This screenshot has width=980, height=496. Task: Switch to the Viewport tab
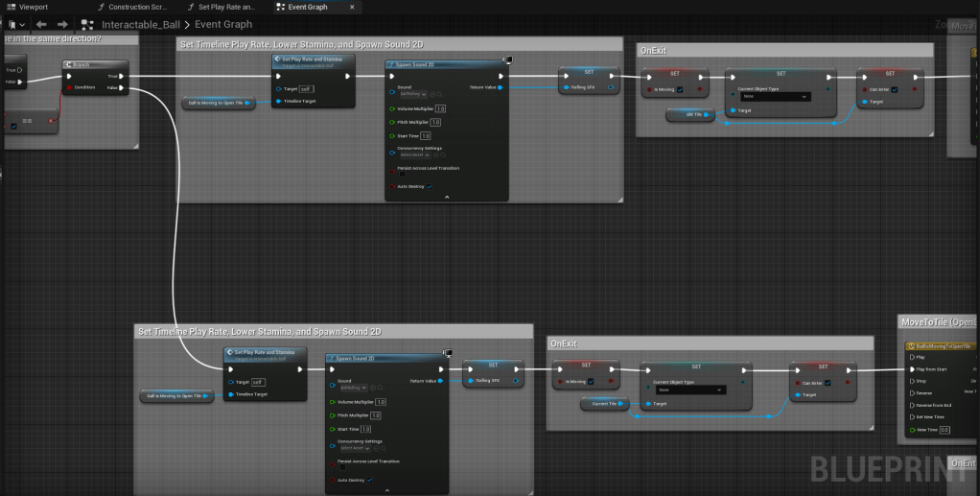click(x=33, y=7)
